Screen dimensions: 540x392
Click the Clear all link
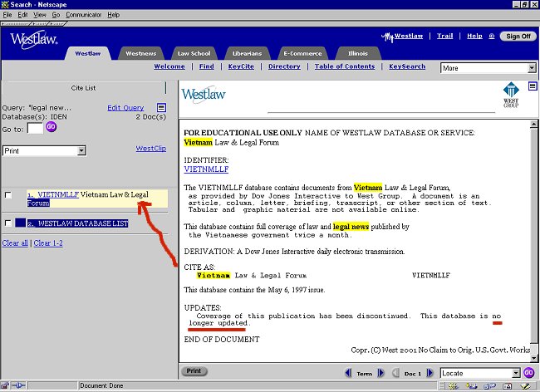coord(15,243)
